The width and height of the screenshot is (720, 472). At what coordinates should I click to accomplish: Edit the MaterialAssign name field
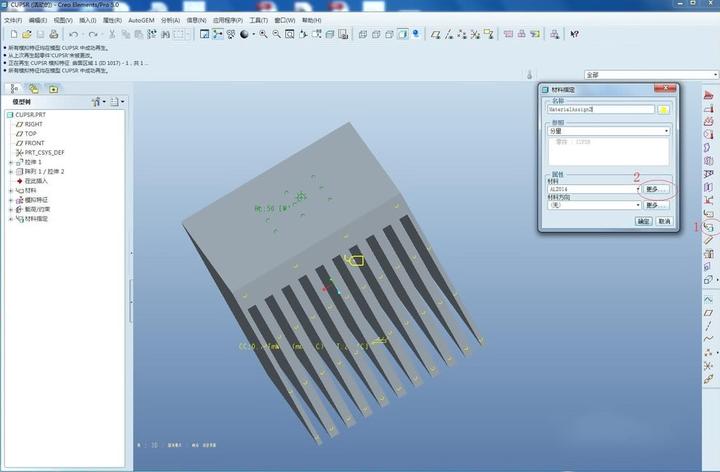(x=601, y=110)
